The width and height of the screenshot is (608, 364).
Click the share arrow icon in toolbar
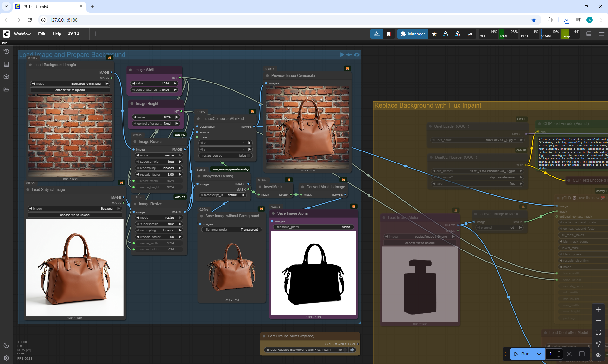pyautogui.click(x=470, y=34)
